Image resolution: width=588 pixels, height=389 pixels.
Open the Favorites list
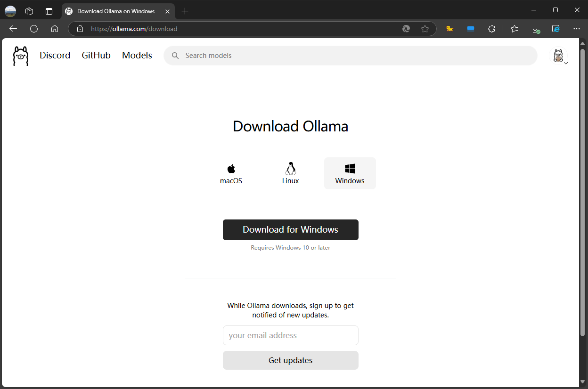(514, 29)
